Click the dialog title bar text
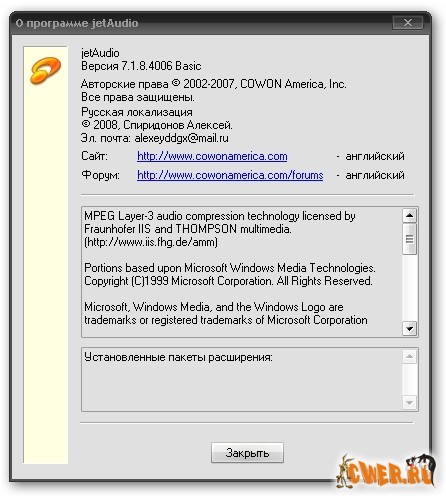 point(77,23)
